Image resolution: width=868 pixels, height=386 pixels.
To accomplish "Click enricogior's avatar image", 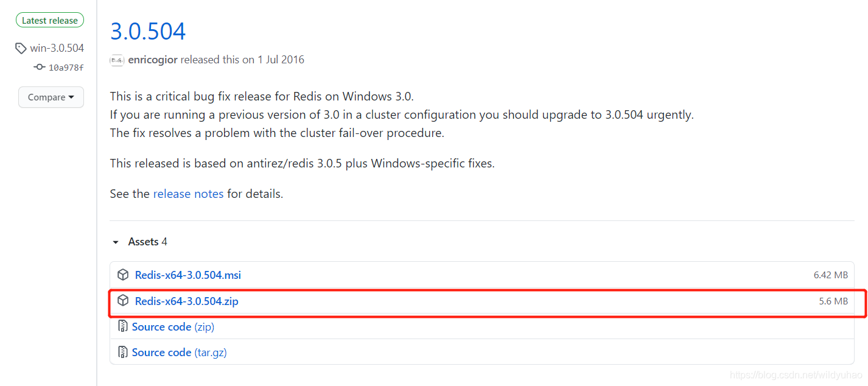I will [x=117, y=60].
